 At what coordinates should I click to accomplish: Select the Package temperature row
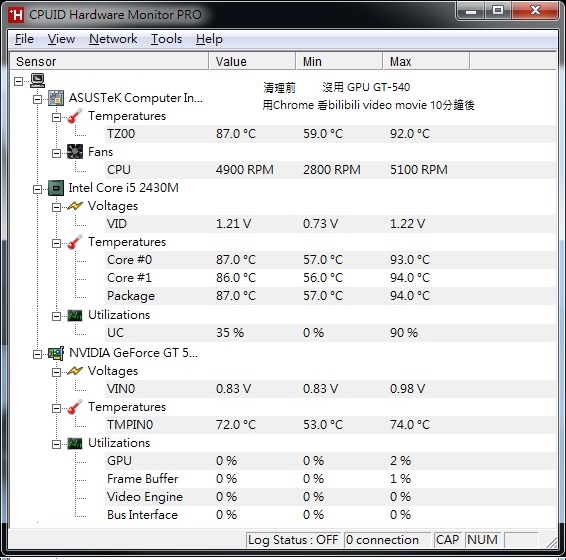[330, 296]
